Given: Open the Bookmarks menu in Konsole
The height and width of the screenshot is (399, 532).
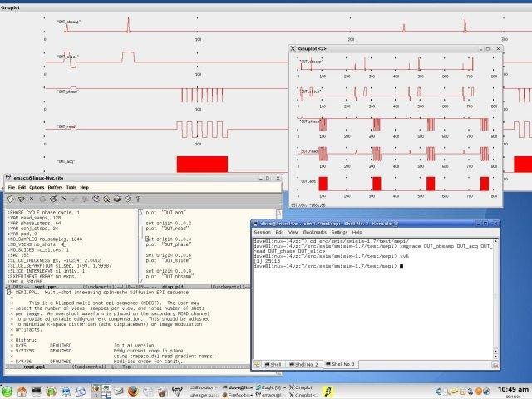Looking at the screenshot, I should point(315,232).
